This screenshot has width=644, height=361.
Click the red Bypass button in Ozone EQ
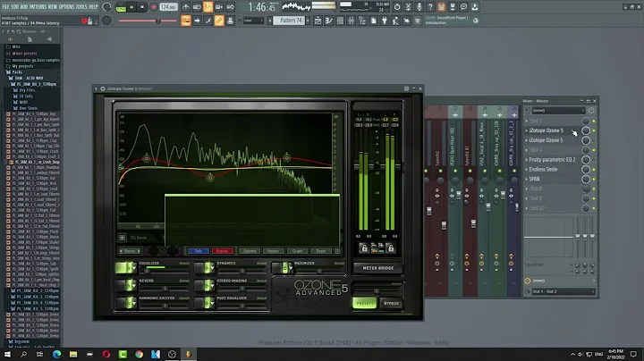pos(222,251)
